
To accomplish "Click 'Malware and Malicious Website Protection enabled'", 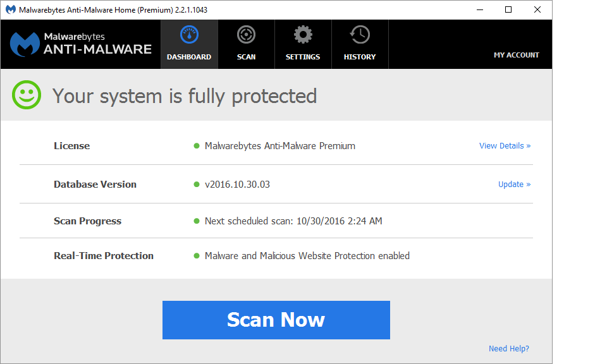I will click(307, 256).
